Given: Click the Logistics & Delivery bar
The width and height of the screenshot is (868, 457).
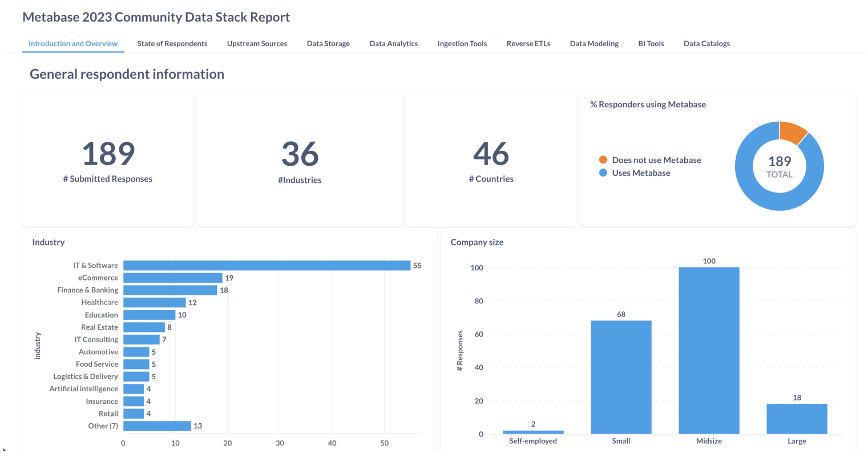Looking at the screenshot, I should pyautogui.click(x=136, y=376).
